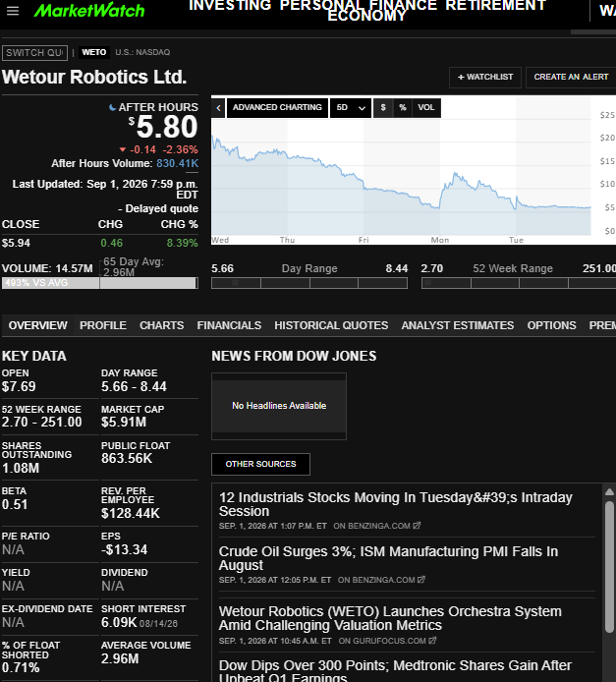
Task: Click the scrollbar up arrow in news list
Action: (609, 492)
